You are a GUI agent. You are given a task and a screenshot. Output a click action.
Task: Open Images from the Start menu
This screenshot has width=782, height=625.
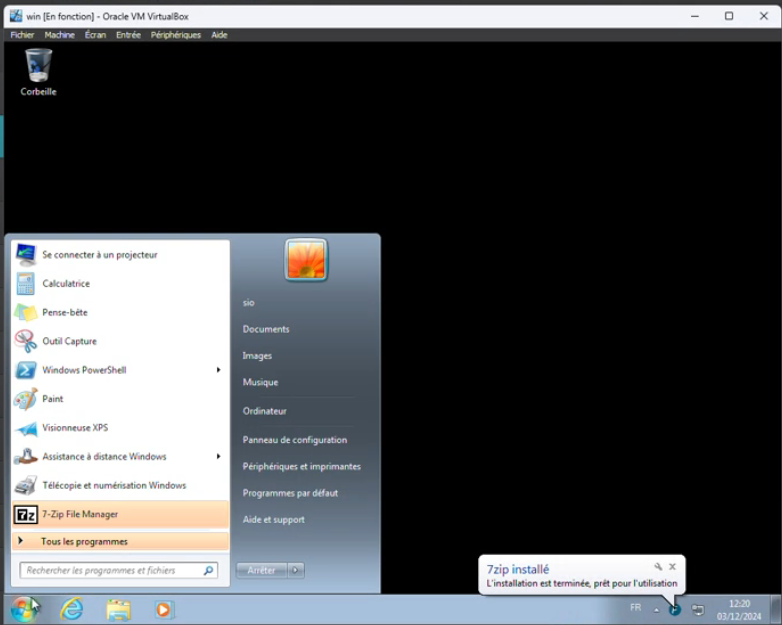257,356
